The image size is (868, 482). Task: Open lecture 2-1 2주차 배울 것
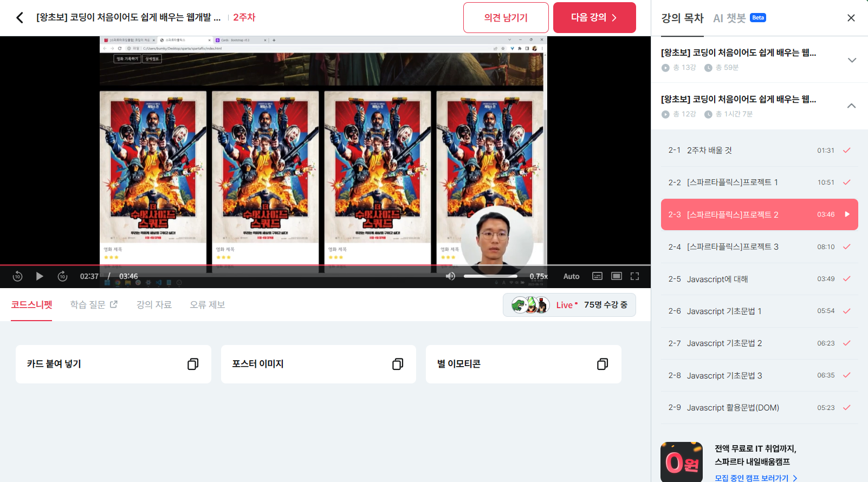[x=760, y=151]
